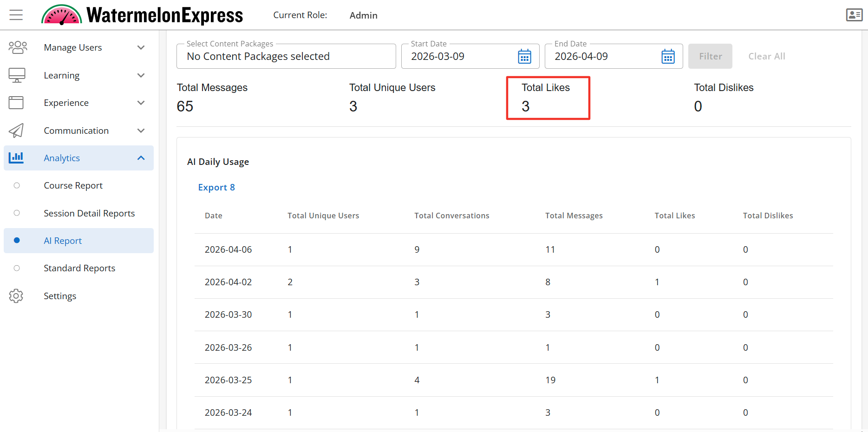Click the Manage Users people icon
The image size is (868, 432).
18,47
